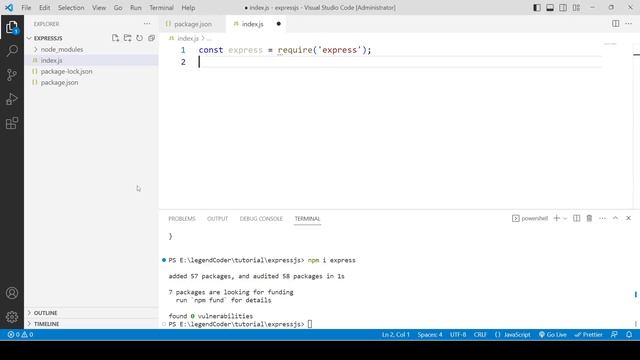Open the Source Control view
The height and width of the screenshot is (360, 640).
(x=12, y=75)
